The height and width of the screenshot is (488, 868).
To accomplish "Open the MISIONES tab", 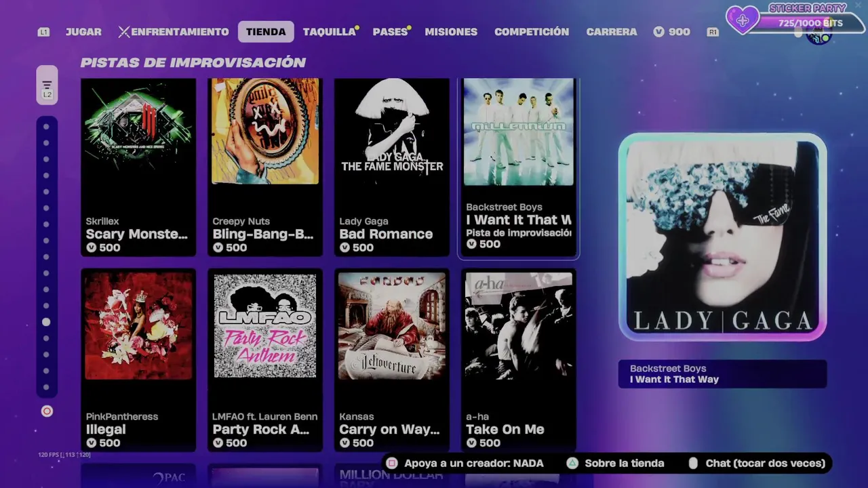I will click(451, 32).
